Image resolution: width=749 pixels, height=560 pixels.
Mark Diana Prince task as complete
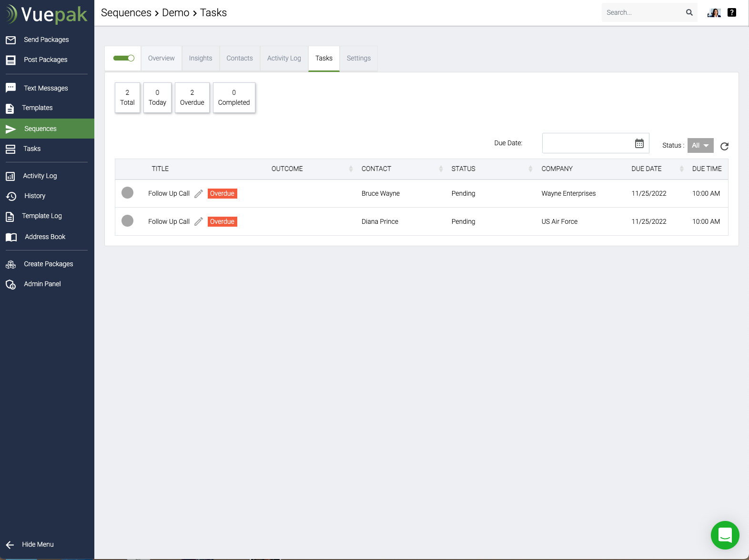(x=127, y=221)
